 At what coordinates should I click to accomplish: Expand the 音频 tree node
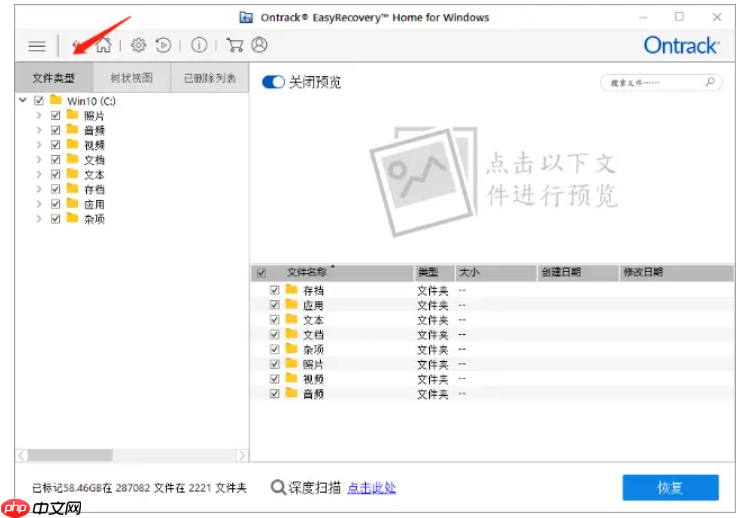pyautogui.click(x=39, y=130)
